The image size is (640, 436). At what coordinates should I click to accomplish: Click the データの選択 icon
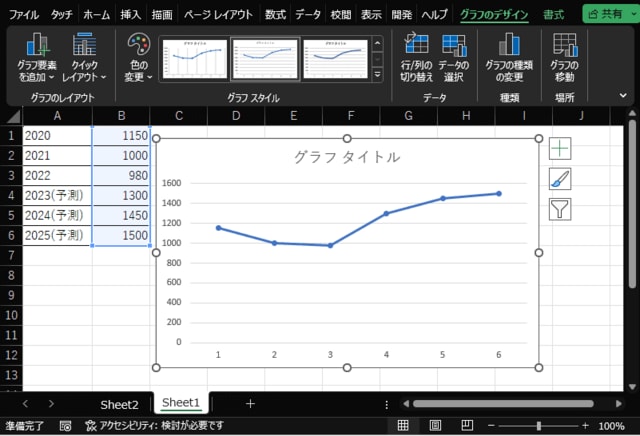coord(454,58)
